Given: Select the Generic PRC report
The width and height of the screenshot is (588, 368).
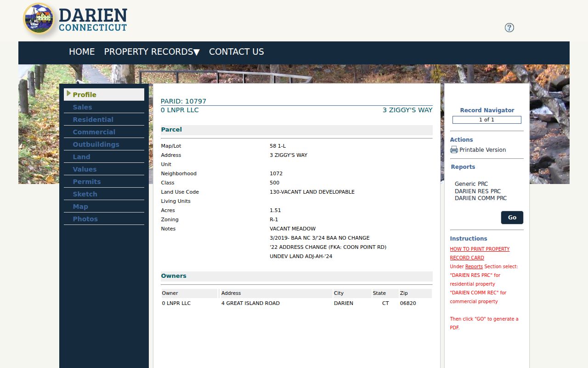Looking at the screenshot, I should [x=471, y=184].
